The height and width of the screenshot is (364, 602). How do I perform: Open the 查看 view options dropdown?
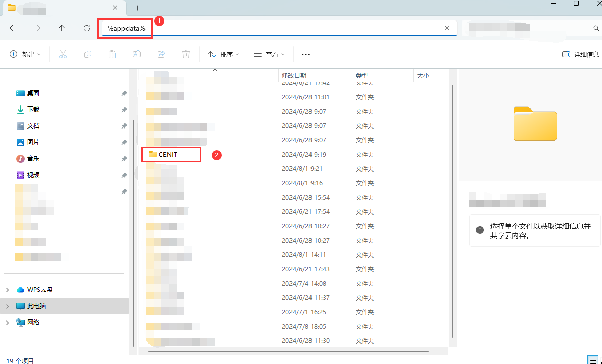click(x=268, y=54)
